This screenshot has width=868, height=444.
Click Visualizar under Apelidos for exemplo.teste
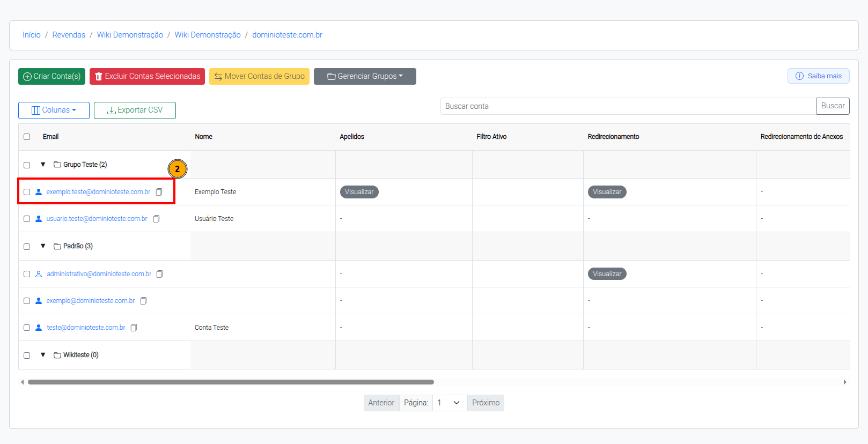[359, 192]
